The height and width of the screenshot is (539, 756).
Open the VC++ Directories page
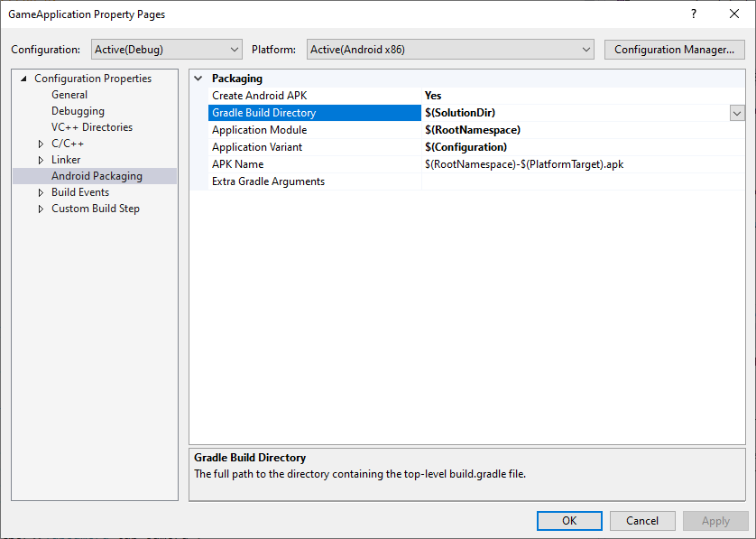pos(91,127)
